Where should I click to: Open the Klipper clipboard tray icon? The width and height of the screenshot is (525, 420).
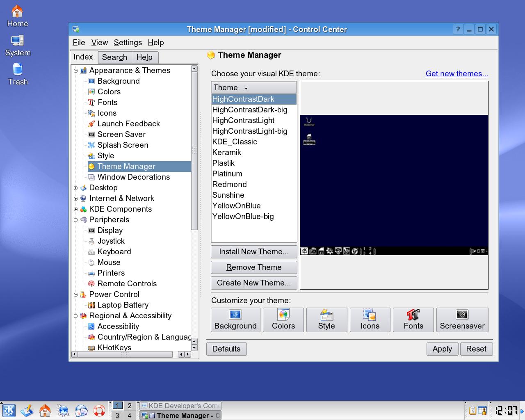[x=472, y=411]
